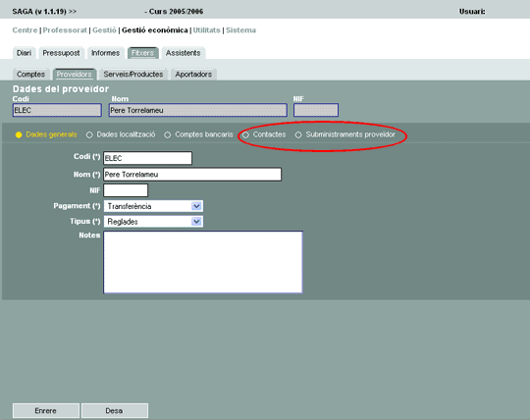Click inside the Notes text area

(203, 262)
